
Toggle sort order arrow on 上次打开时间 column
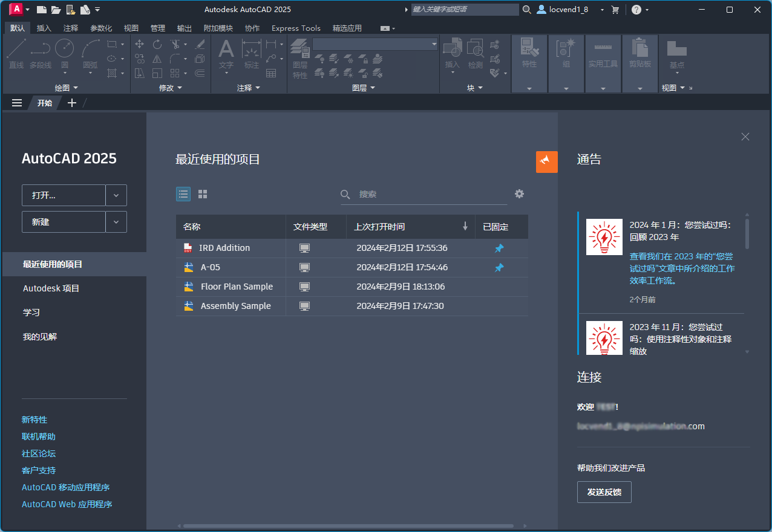(465, 226)
